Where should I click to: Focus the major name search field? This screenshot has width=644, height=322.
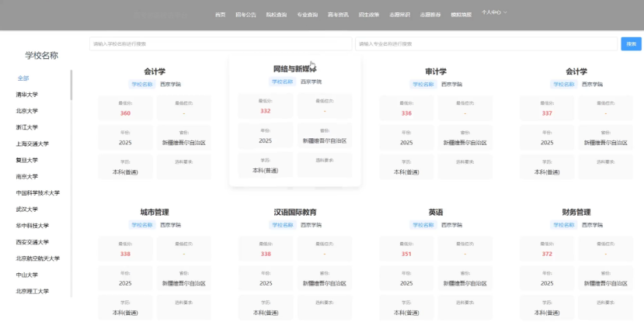click(x=486, y=44)
